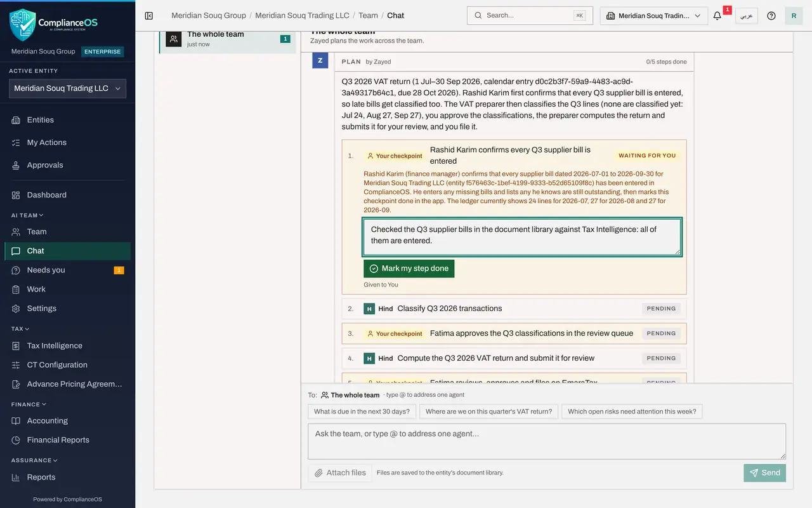Click Mark my step done button
812x508 pixels.
[x=409, y=269]
